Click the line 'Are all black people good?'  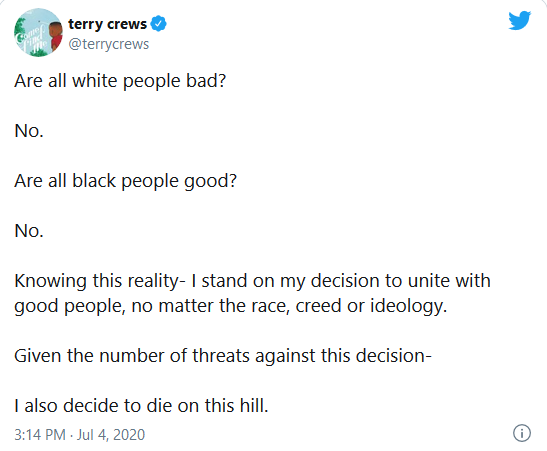click(125, 181)
